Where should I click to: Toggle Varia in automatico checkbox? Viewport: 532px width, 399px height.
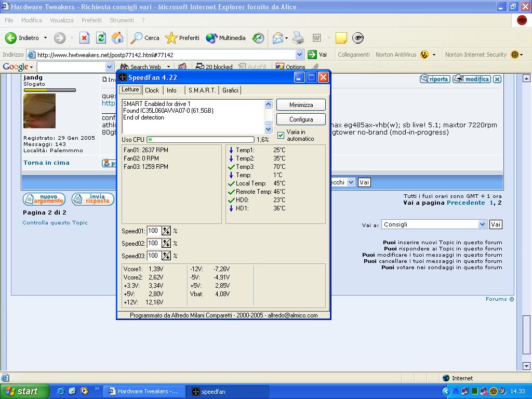click(x=281, y=135)
